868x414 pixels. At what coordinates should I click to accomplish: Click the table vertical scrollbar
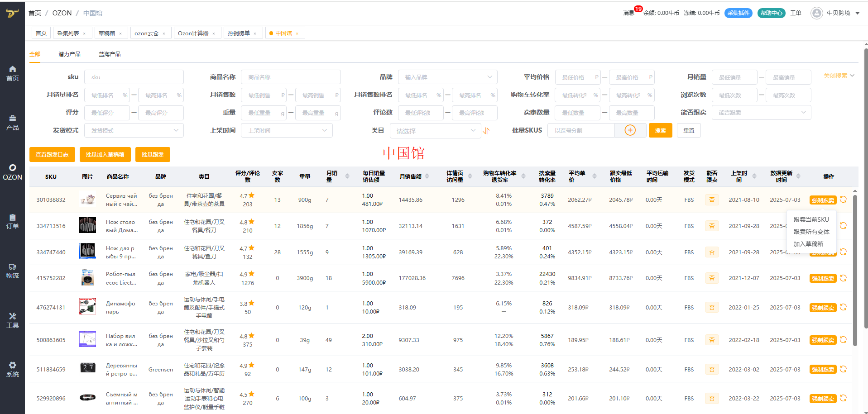[x=855, y=270]
